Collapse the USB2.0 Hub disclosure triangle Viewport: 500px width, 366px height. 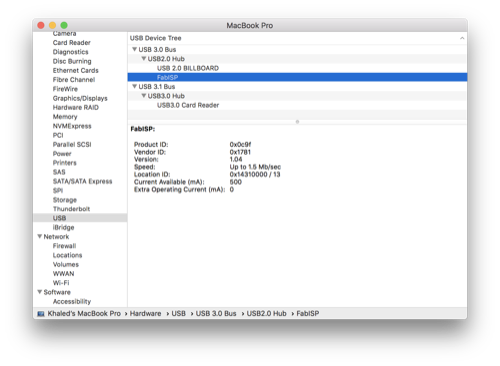click(144, 59)
